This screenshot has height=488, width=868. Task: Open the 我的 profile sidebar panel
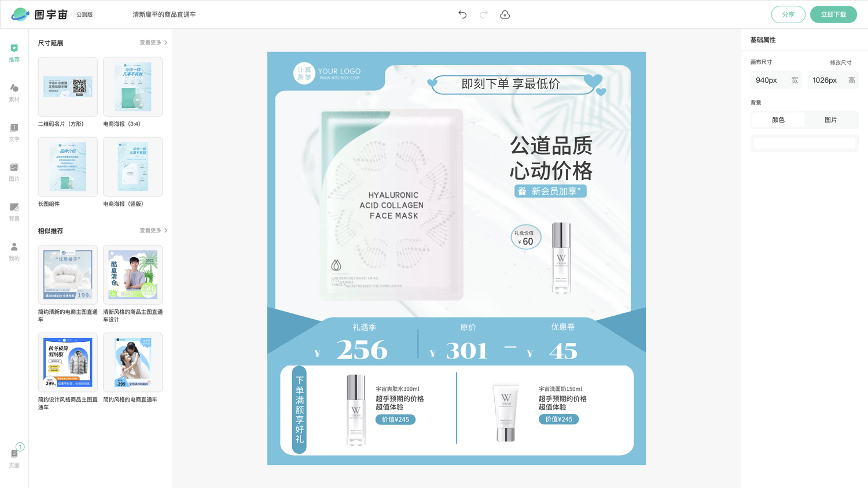(x=14, y=252)
